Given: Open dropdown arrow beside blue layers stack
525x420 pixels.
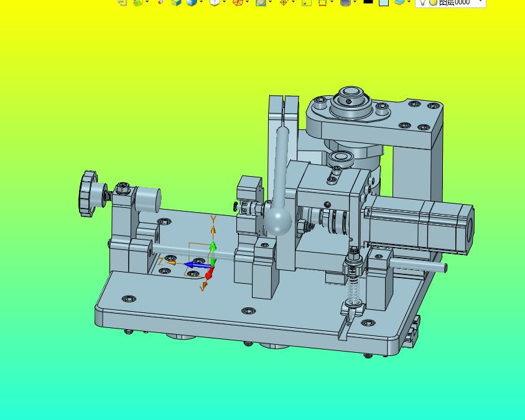Looking at the screenshot, I should (409, 2).
